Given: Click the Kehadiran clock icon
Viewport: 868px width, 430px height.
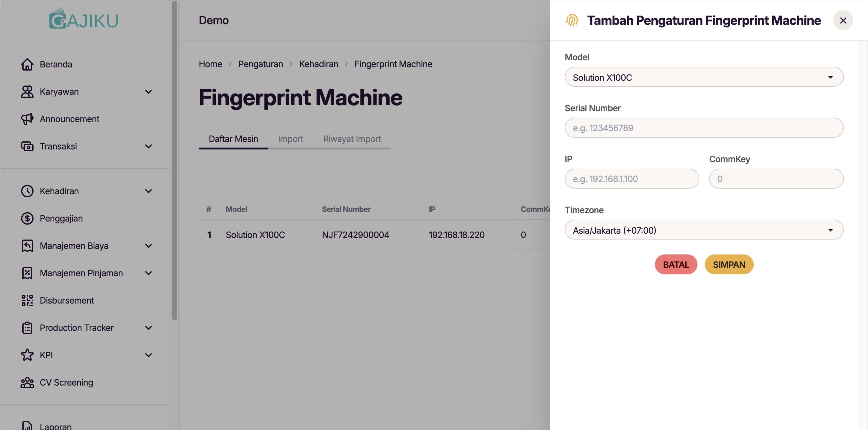Looking at the screenshot, I should 27,191.
